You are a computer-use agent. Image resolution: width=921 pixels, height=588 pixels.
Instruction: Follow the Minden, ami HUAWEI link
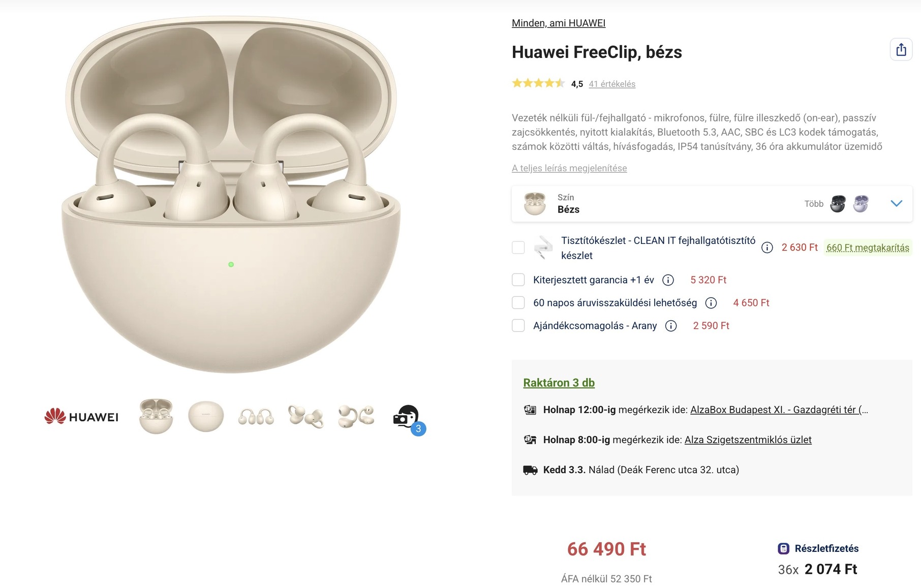click(558, 23)
